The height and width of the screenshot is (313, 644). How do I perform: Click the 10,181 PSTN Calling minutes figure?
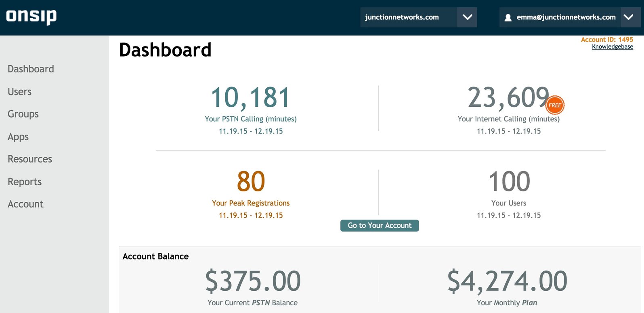point(250,98)
